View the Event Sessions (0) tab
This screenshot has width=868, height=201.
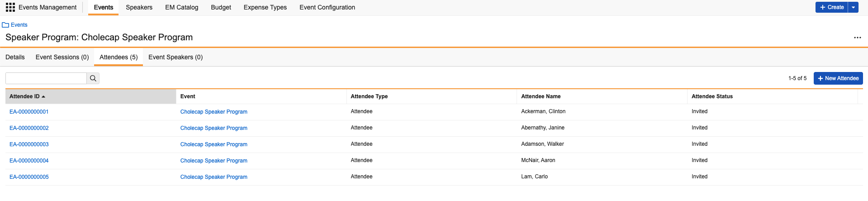click(x=62, y=57)
